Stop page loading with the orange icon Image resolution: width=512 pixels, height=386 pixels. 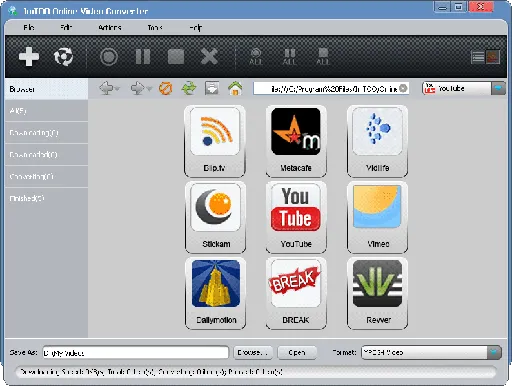tap(165, 88)
